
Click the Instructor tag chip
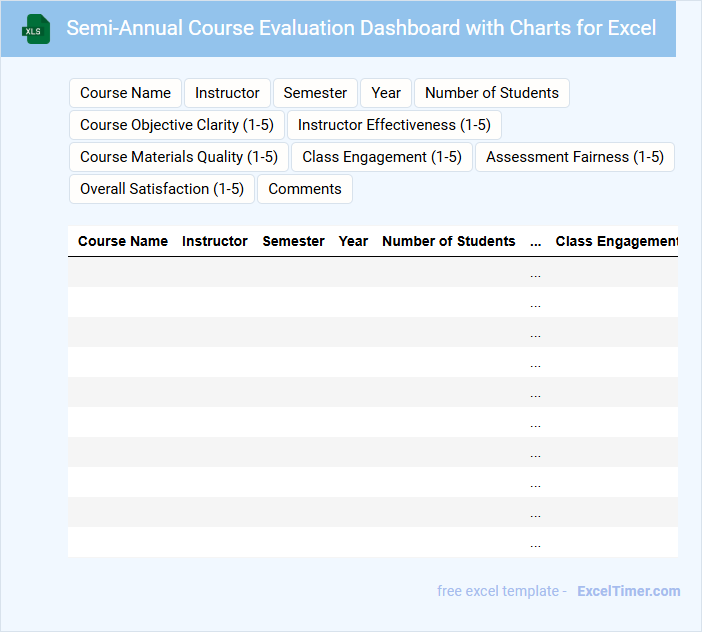tap(227, 93)
